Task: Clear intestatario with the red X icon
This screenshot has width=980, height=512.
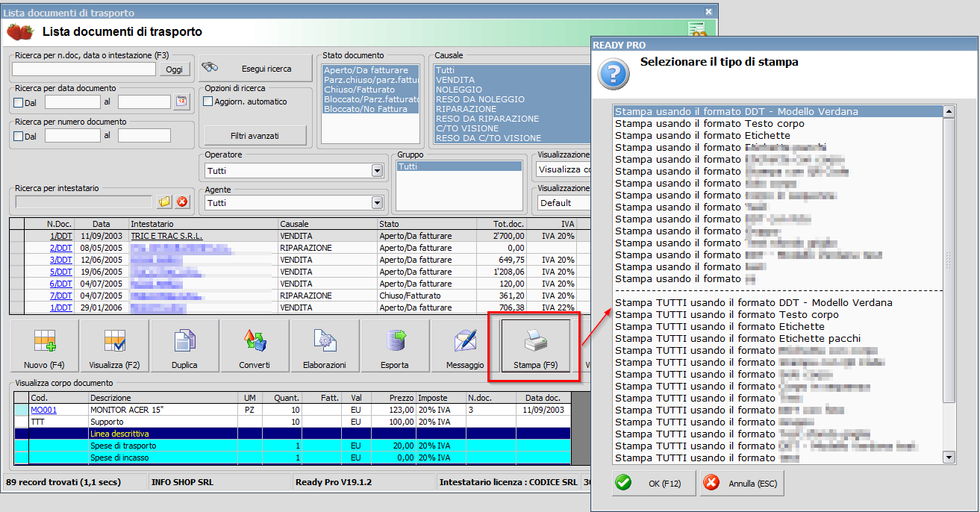Action: (182, 202)
